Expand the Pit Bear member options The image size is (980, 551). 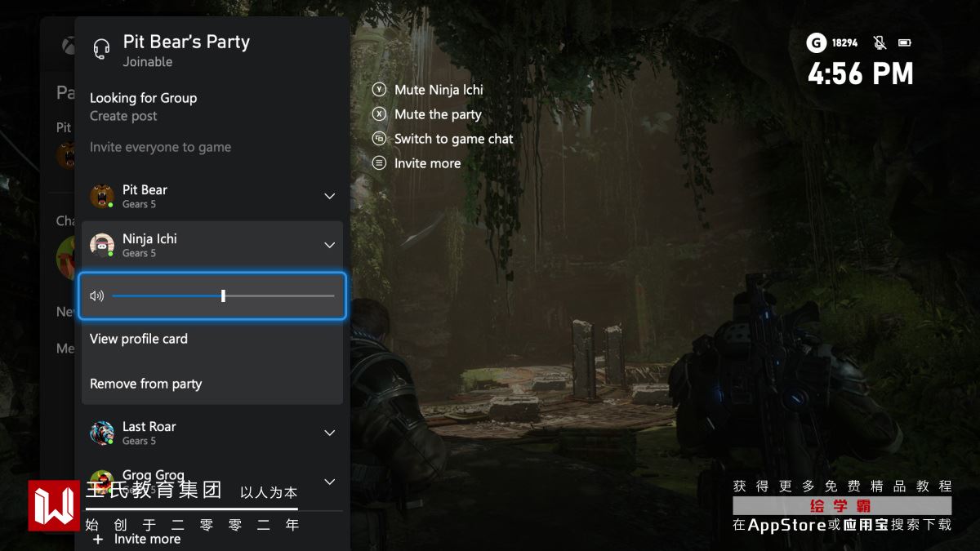tap(330, 197)
